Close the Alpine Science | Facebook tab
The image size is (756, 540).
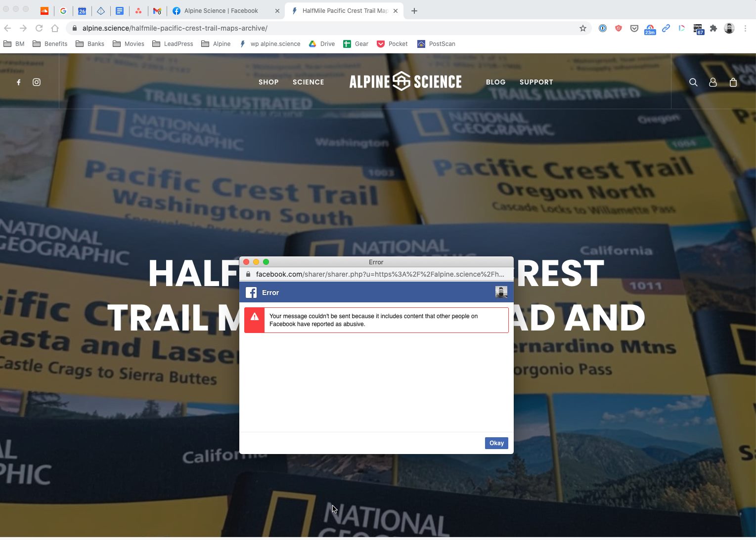coord(277,11)
